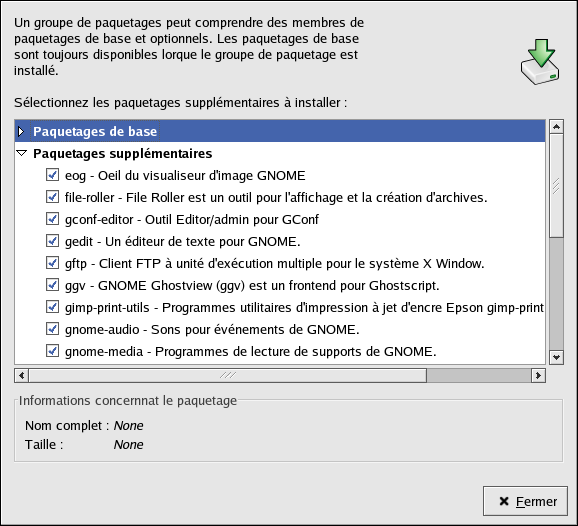578x526 pixels.
Task: Click the horizontal scrollbar thumb
Action: [x=228, y=375]
